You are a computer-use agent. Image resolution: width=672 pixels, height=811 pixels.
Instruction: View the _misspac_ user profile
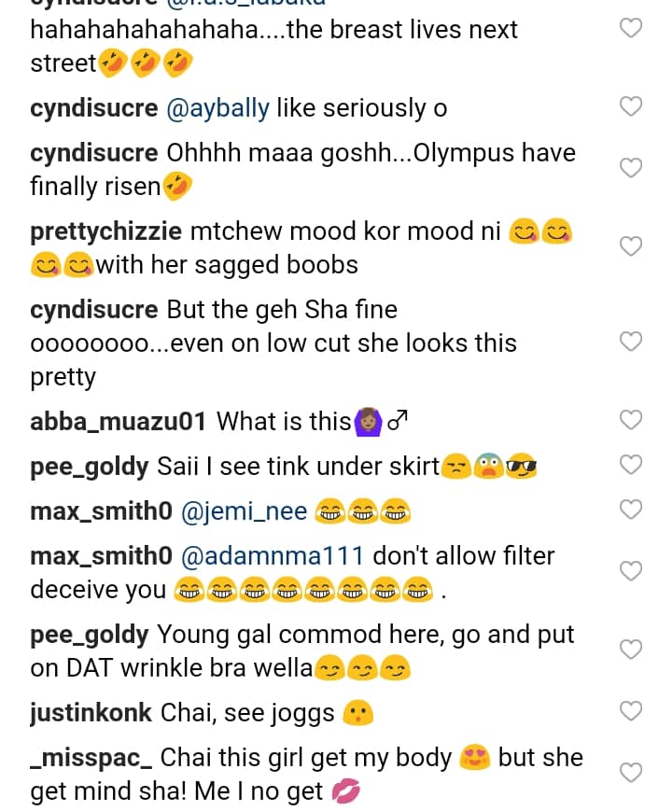coord(91,757)
